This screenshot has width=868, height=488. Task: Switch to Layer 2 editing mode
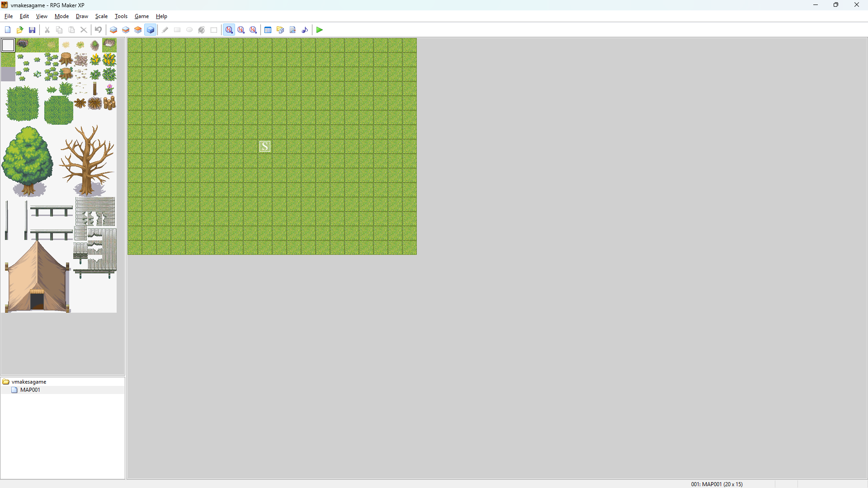126,30
